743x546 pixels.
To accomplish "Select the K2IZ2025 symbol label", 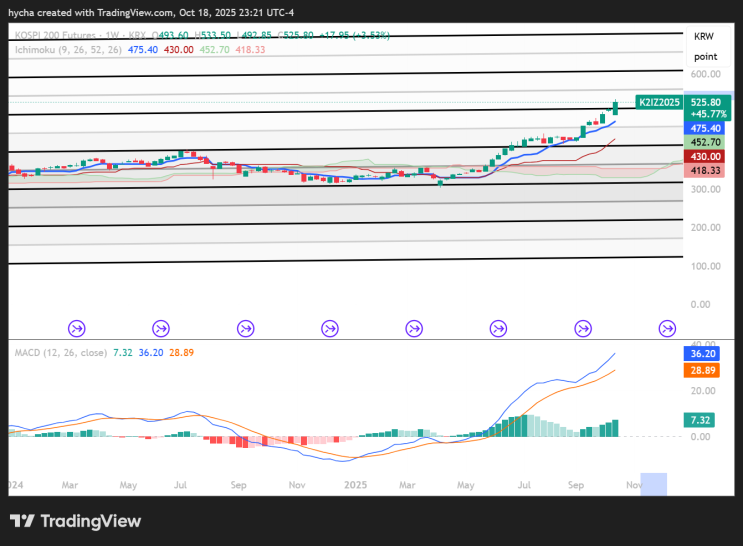I will pyautogui.click(x=659, y=102).
